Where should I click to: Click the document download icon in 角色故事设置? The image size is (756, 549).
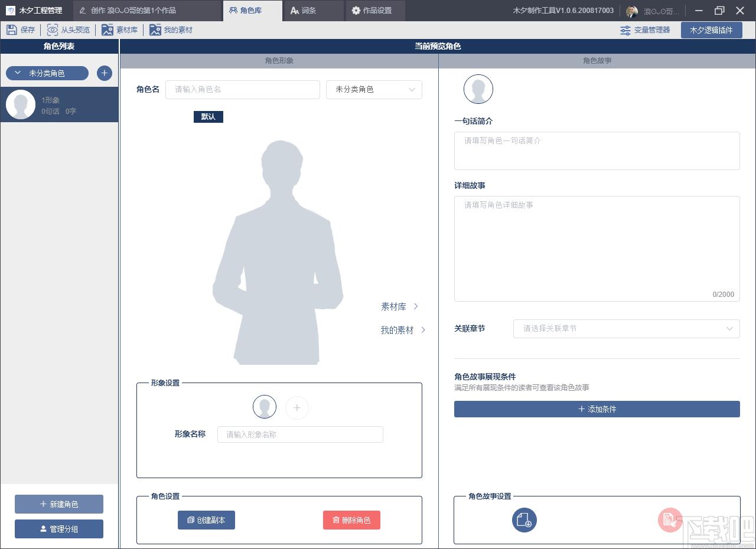tap(524, 520)
